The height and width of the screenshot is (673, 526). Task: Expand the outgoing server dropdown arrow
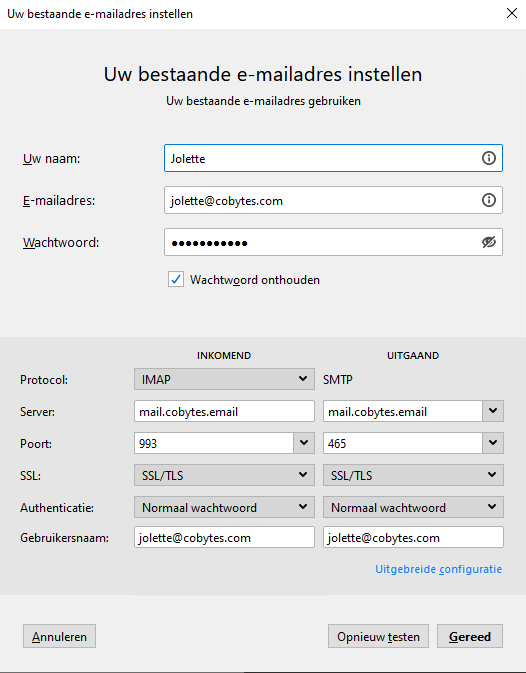(493, 411)
